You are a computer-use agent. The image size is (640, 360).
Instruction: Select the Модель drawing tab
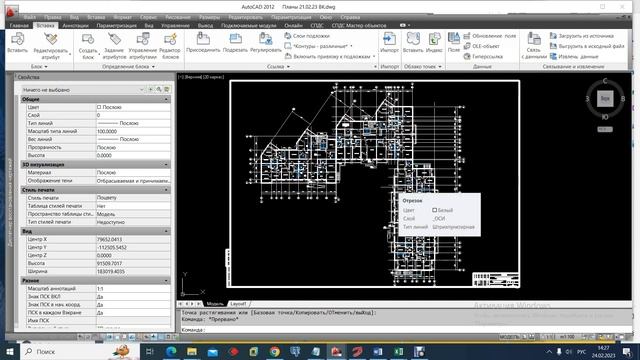coord(215,304)
